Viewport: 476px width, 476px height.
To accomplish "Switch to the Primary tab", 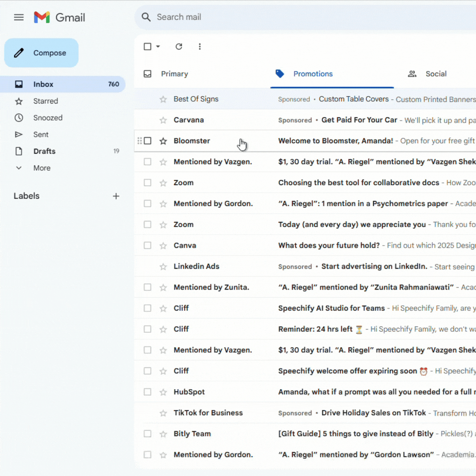I will 175,74.
